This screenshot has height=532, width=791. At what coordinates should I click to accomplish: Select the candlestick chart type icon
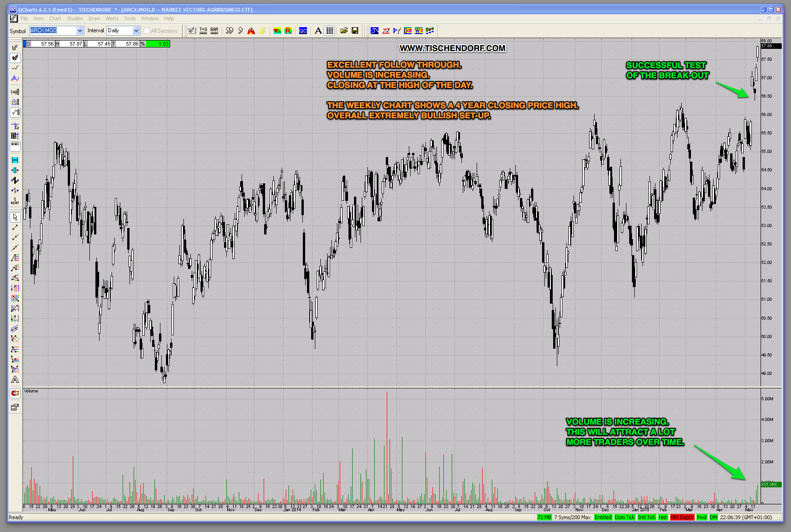point(15,58)
